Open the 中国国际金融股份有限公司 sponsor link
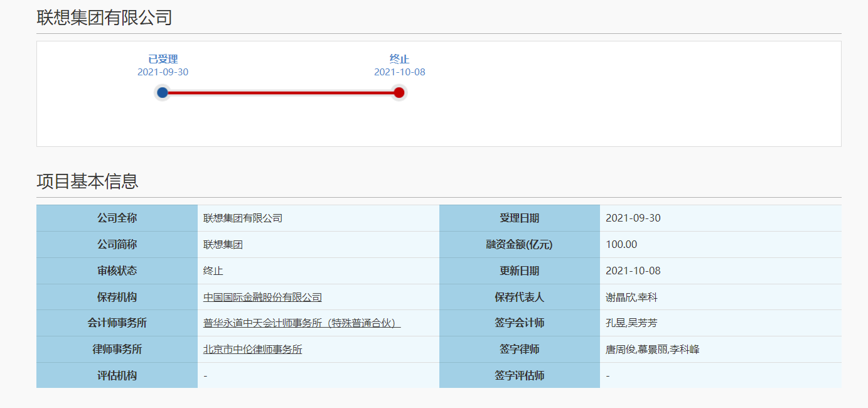Image resolution: width=868 pixels, height=408 pixels. tap(262, 298)
